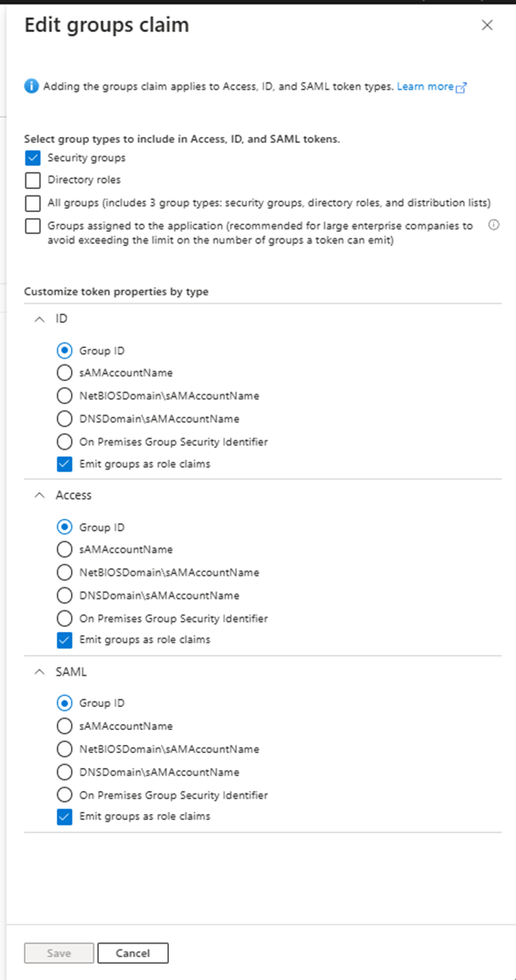The image size is (516, 980).
Task: Collapse the Access section chevron
Action: [x=40, y=495]
